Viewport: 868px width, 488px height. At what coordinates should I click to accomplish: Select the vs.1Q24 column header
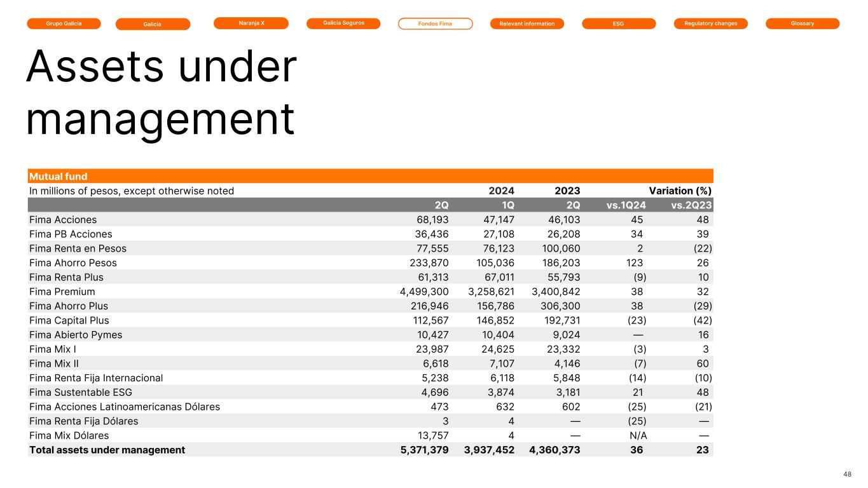coord(625,205)
